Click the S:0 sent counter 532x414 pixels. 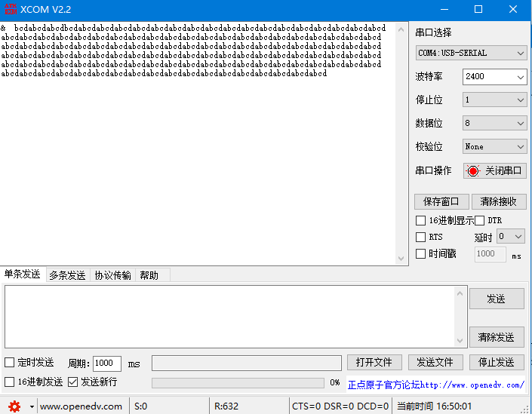pos(141,406)
